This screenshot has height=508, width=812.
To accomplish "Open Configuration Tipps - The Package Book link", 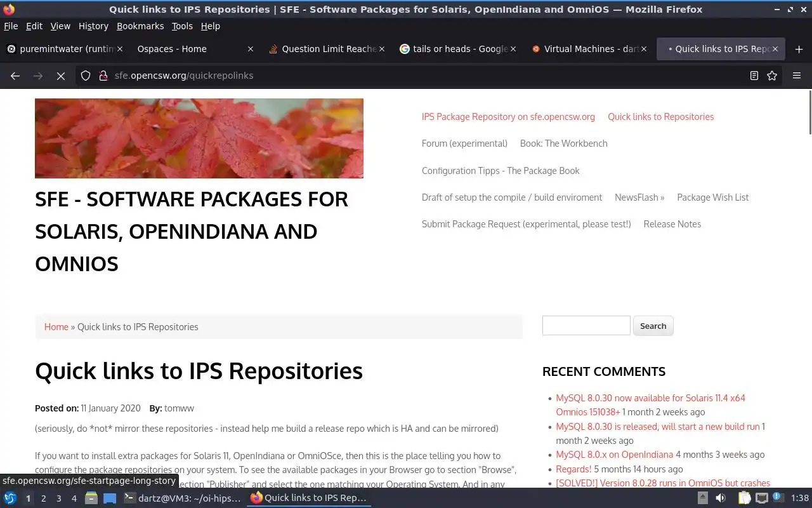I will click(x=501, y=171).
